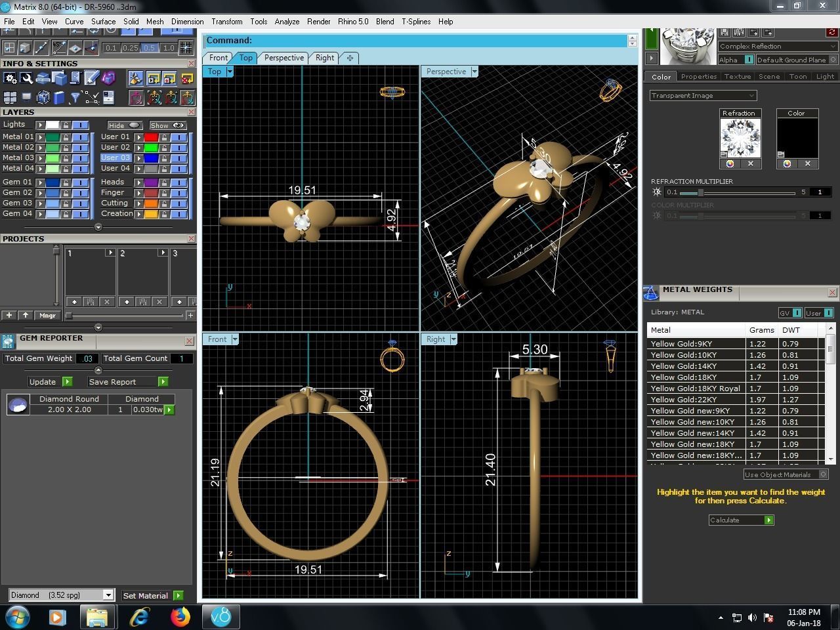The width and height of the screenshot is (840, 630).
Task: Open the Analyze menu
Action: [287, 22]
